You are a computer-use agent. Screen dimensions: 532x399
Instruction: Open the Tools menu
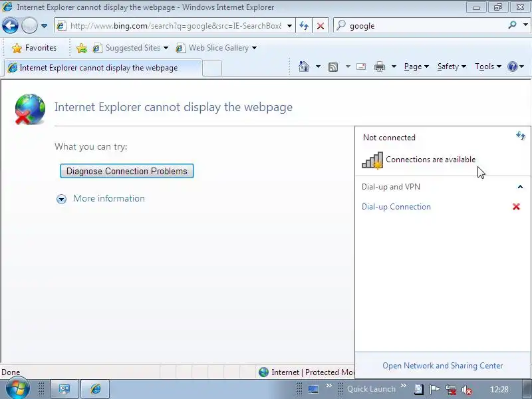point(488,66)
